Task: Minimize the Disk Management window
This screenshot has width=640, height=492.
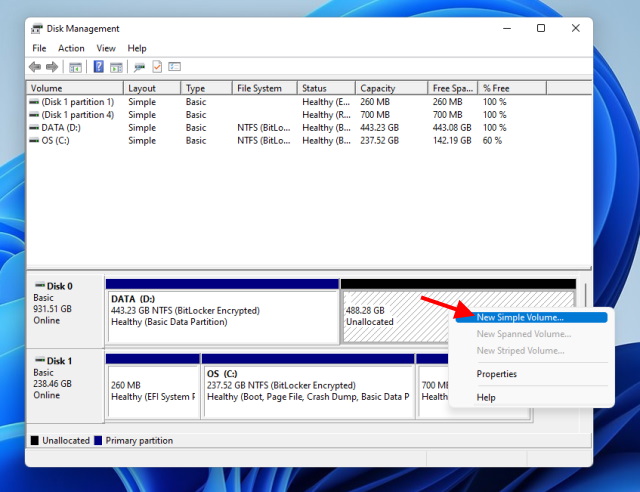Action: (x=507, y=28)
